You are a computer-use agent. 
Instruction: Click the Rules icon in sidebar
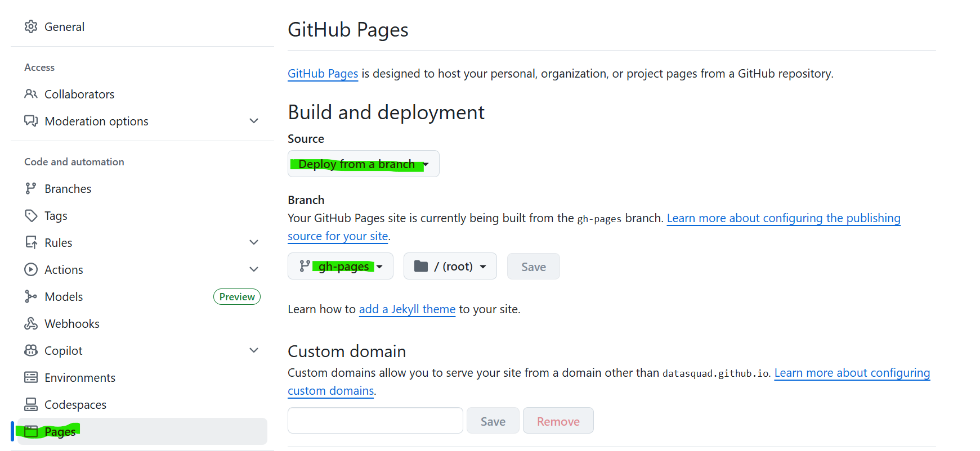(31, 242)
